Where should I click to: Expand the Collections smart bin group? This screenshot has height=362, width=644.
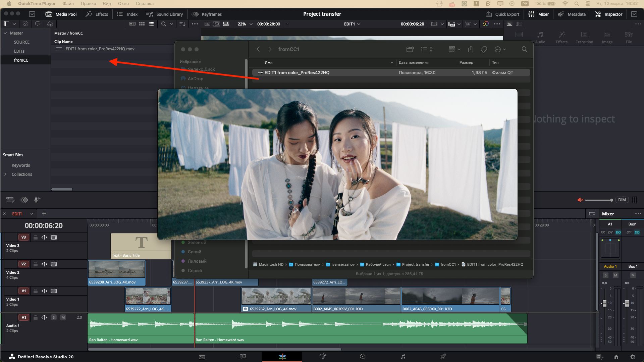pos(5,174)
